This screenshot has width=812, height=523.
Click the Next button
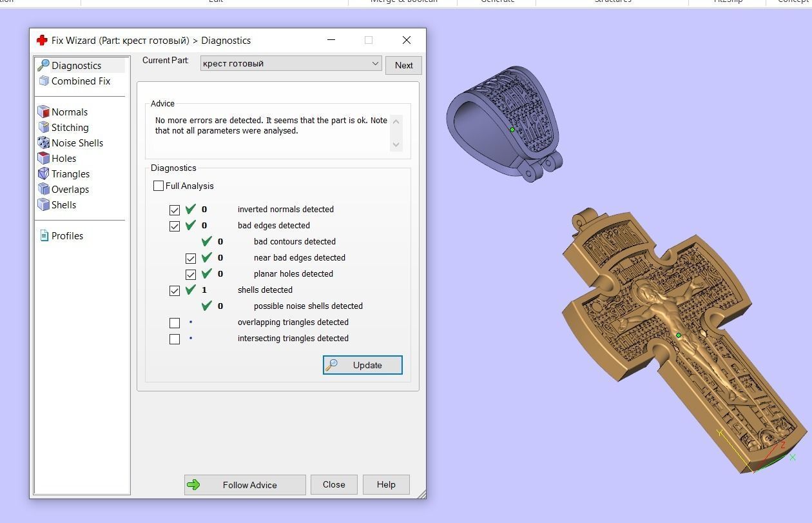(404, 65)
